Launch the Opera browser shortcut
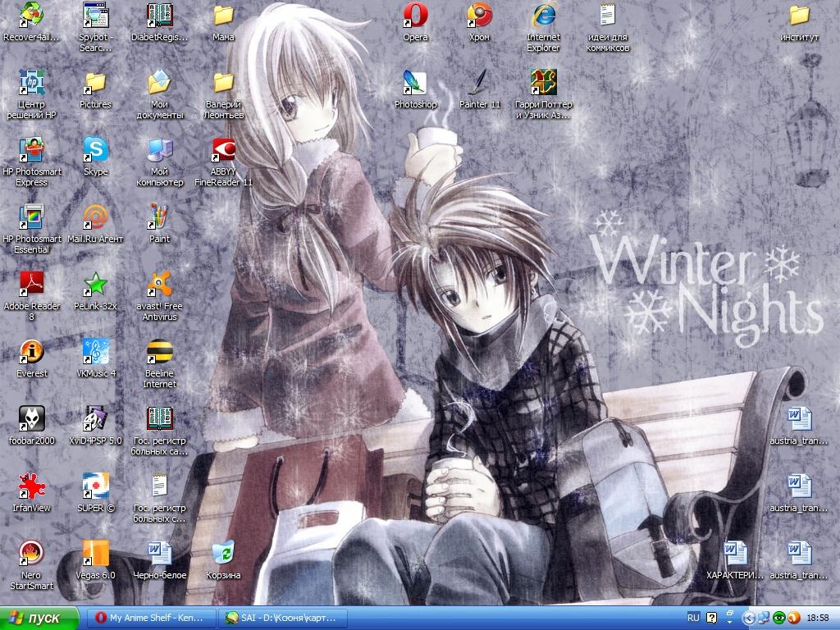The image size is (840, 630). coord(415,22)
